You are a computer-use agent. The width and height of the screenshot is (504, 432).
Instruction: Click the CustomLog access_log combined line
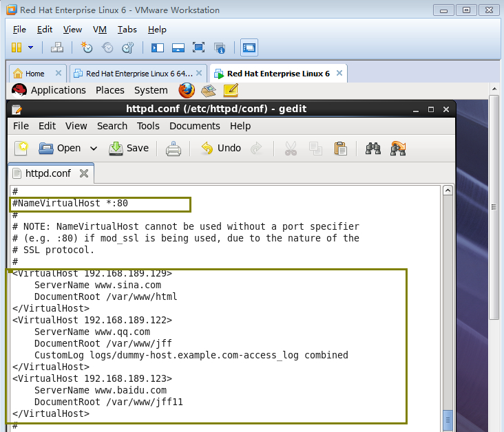pos(191,355)
